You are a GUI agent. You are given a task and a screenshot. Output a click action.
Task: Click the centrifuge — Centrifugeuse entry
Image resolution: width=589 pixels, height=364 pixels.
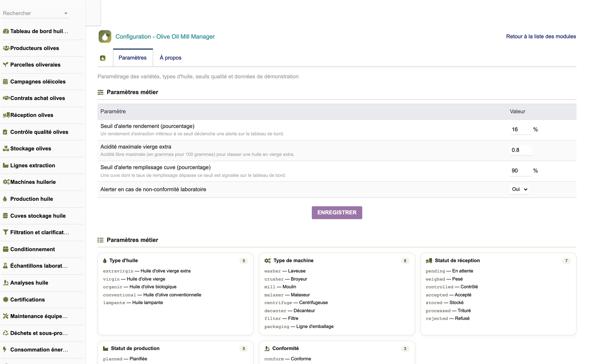(x=296, y=303)
